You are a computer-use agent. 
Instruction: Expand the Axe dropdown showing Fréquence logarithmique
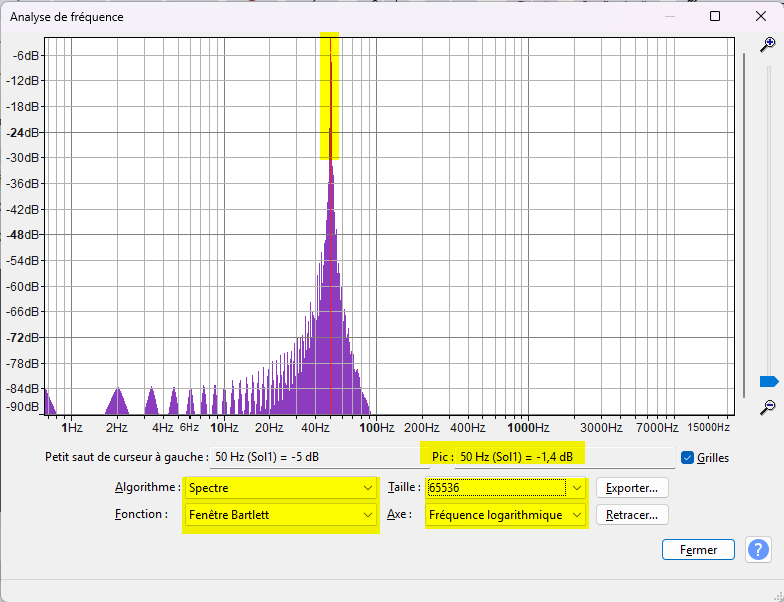click(x=505, y=515)
